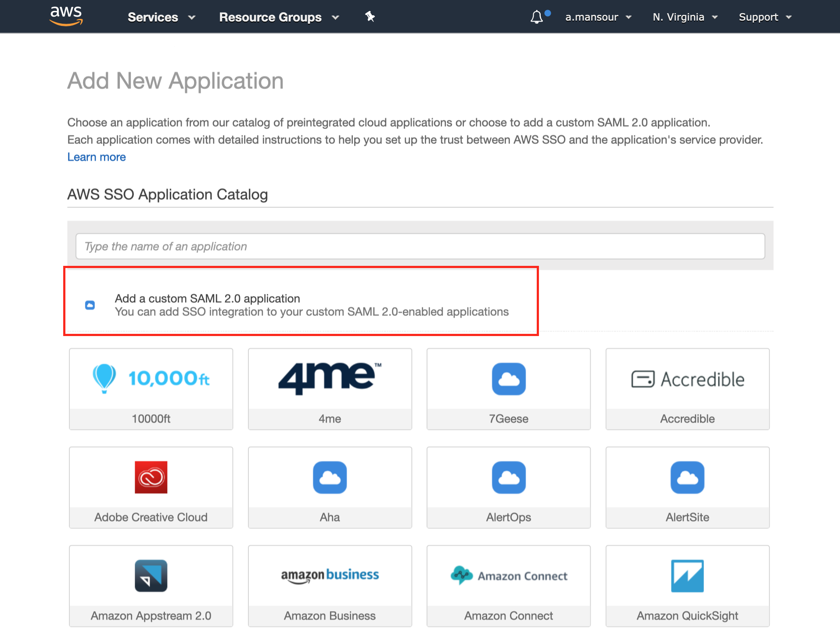Select the AlertSite label
Screen dimensions: 840x637
pyautogui.click(x=688, y=517)
